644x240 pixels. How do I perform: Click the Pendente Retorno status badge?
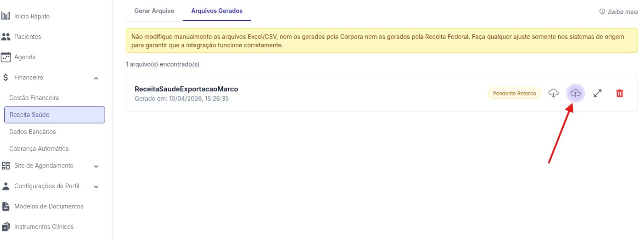[514, 93]
